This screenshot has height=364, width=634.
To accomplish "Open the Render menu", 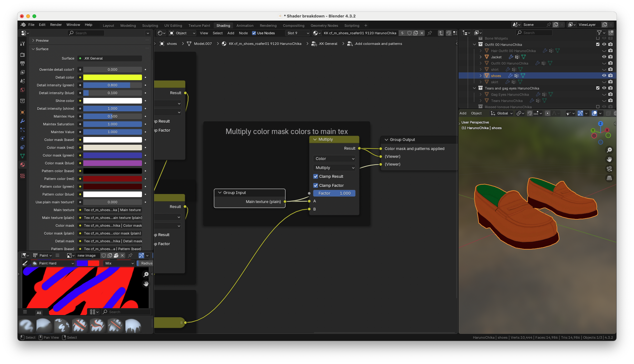I will [56, 25].
